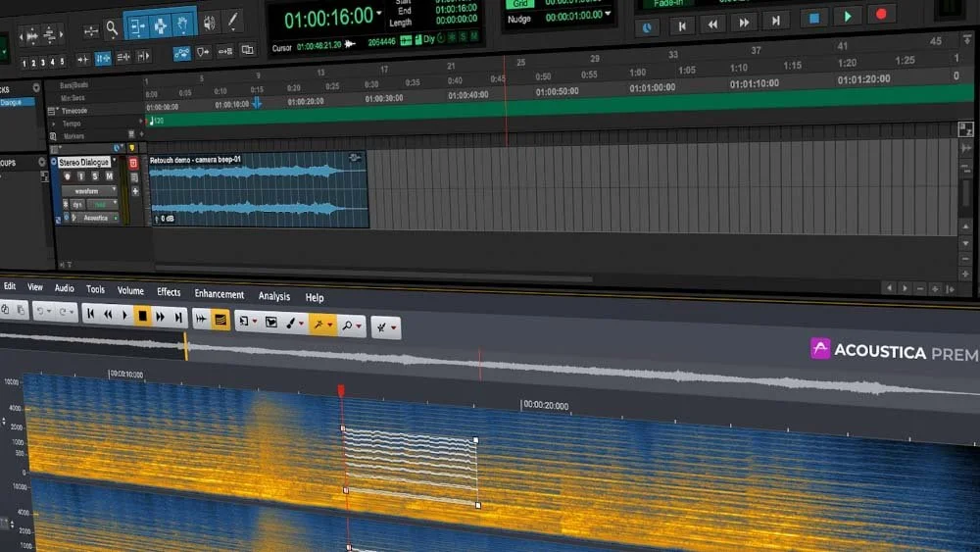This screenshot has width=980, height=552.
Task: Open the Acoustica zoom tool dropdown arrow
Action: point(359,326)
